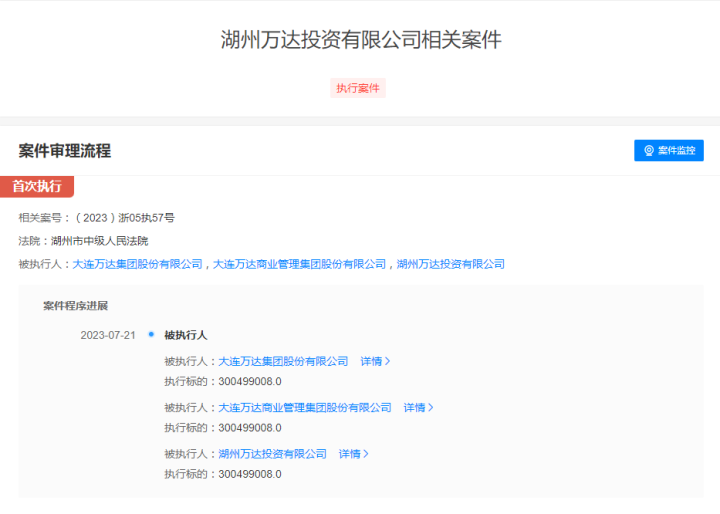The width and height of the screenshot is (720, 514).
Task: Open 详情 for 大连万达商业管理集团股份有限公司
Action: pos(418,408)
